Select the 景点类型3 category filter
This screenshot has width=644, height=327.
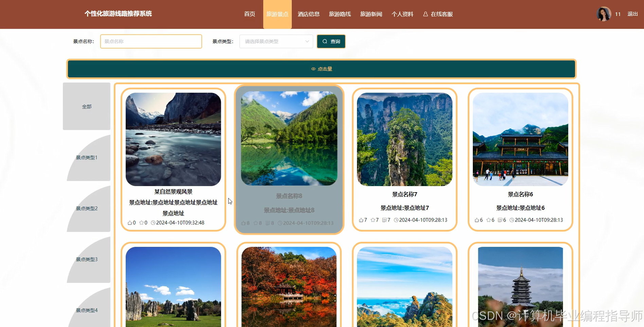click(x=87, y=259)
